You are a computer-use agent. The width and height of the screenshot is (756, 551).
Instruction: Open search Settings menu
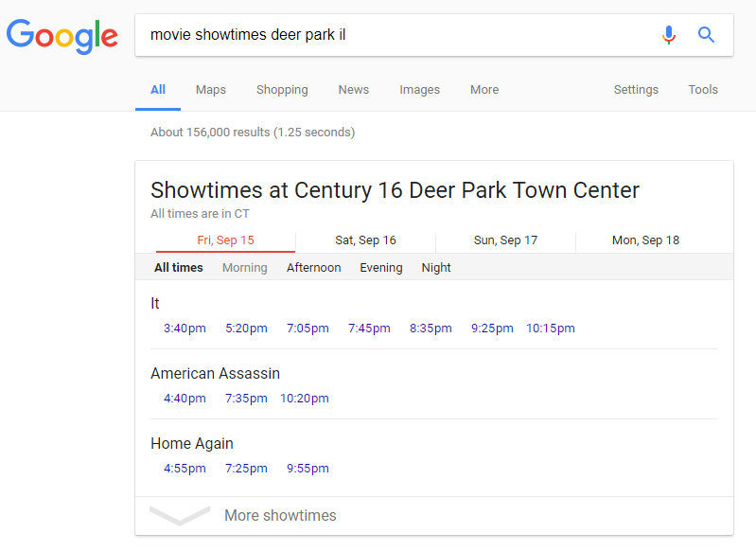pos(636,90)
